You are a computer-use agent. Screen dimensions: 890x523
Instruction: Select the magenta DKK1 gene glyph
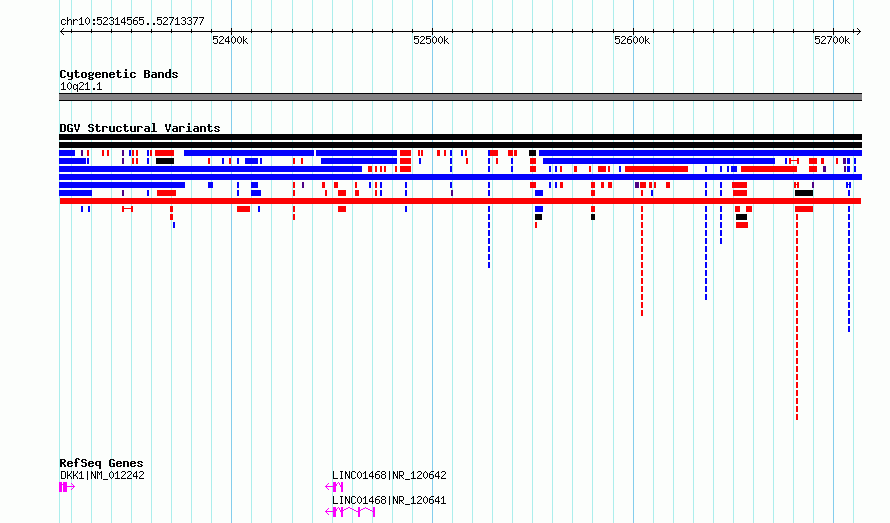coord(66,487)
